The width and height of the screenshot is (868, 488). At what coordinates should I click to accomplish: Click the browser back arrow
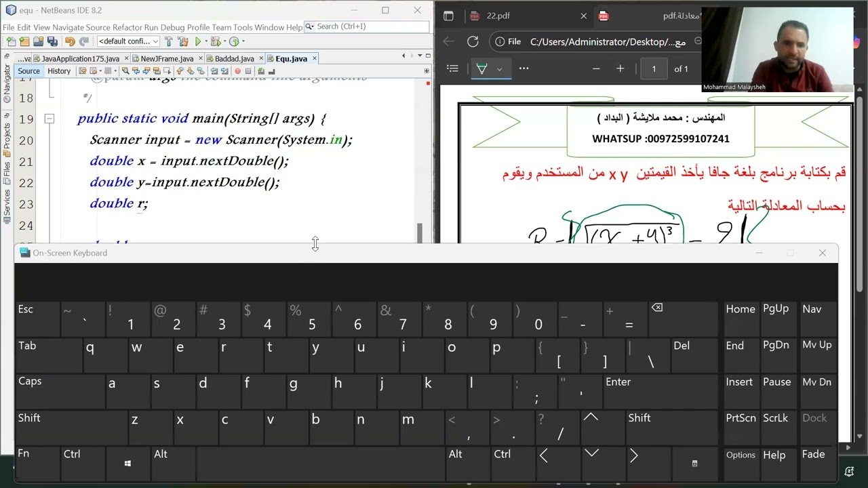pos(448,41)
